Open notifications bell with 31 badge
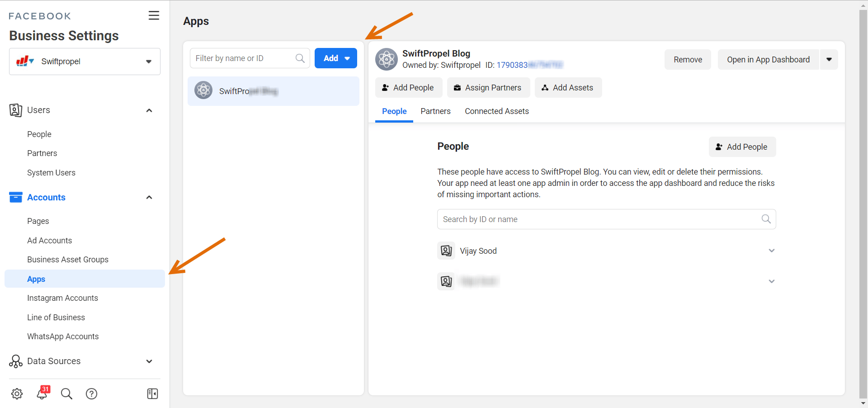 click(42, 393)
